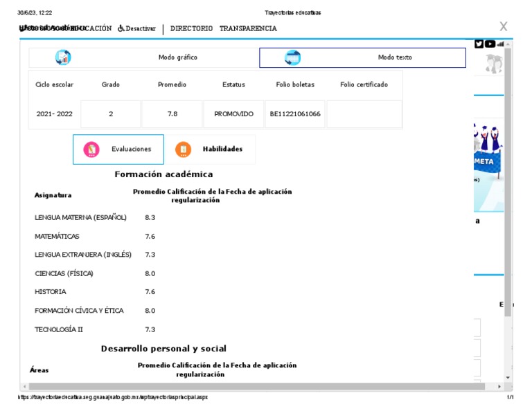
Task: Open DIRECTORIO menu link
Action: click(191, 28)
